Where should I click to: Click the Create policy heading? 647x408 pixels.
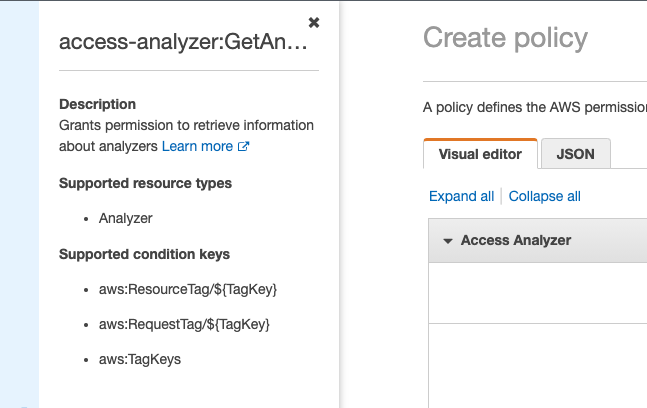(x=505, y=38)
